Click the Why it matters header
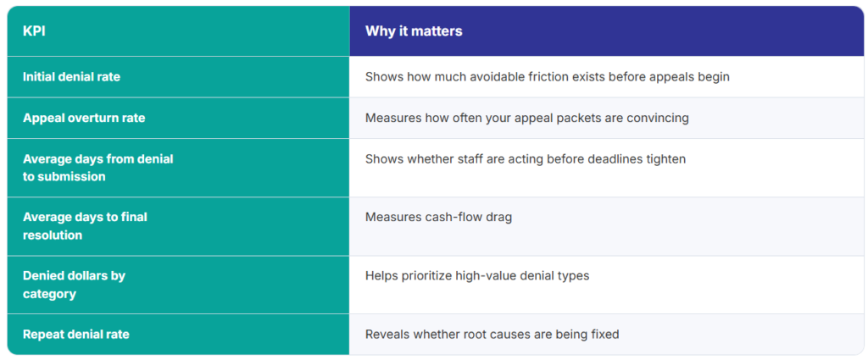This screenshot has height=360, width=868. (x=606, y=31)
